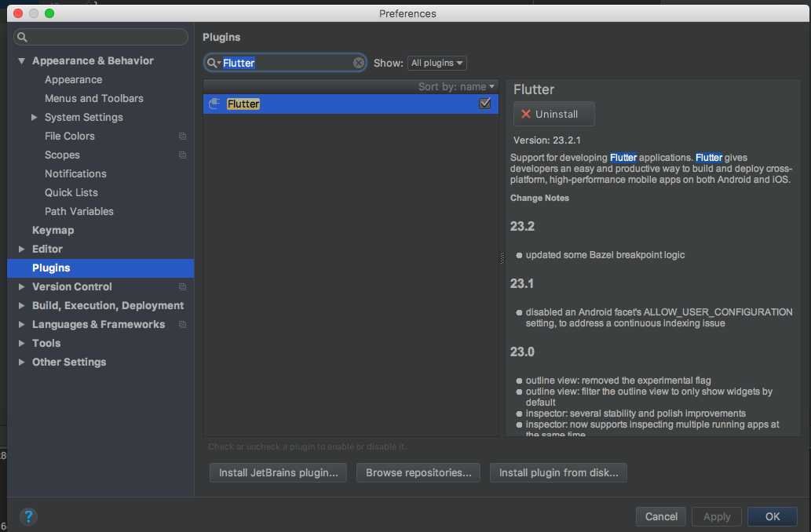
Task: Select Keymap settings page
Action: pos(53,230)
